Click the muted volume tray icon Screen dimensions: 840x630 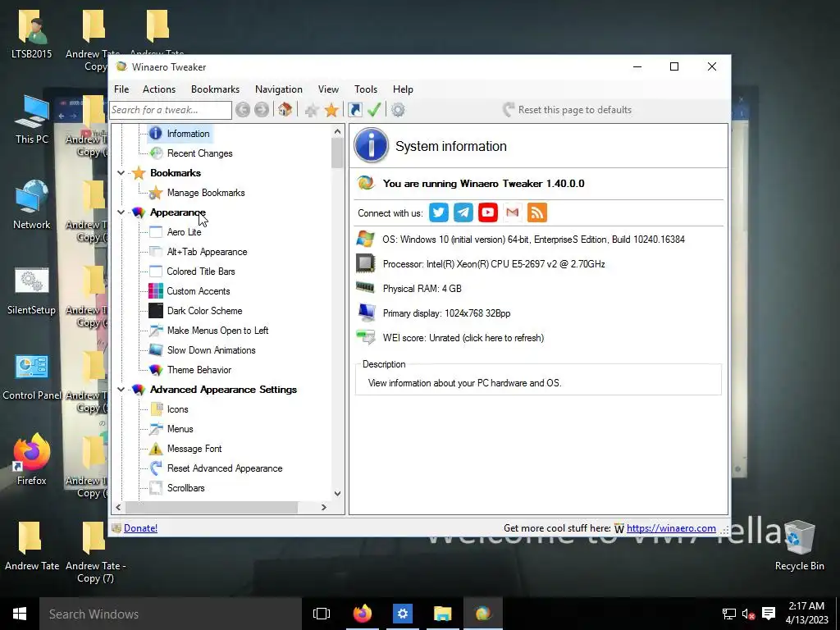click(748, 614)
